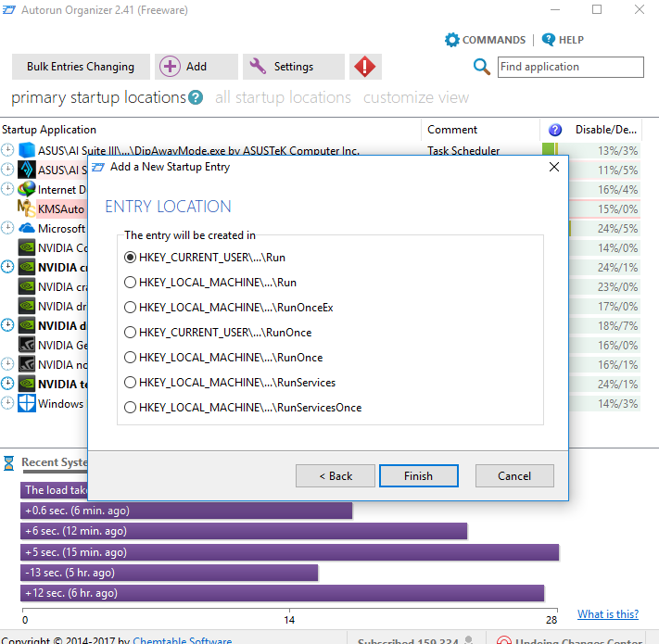Click the KMSAuto keys icon
This screenshot has height=644, width=659.
tap(26, 208)
